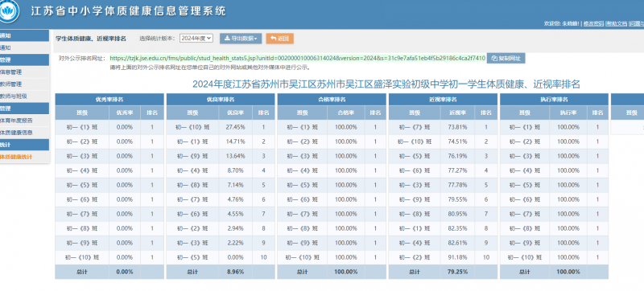Click the 7.14% cell

tap(235, 185)
